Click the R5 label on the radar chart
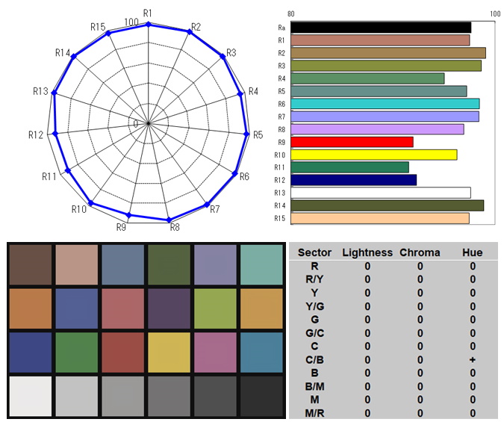Viewport: 504px width, 422px height. (x=258, y=134)
